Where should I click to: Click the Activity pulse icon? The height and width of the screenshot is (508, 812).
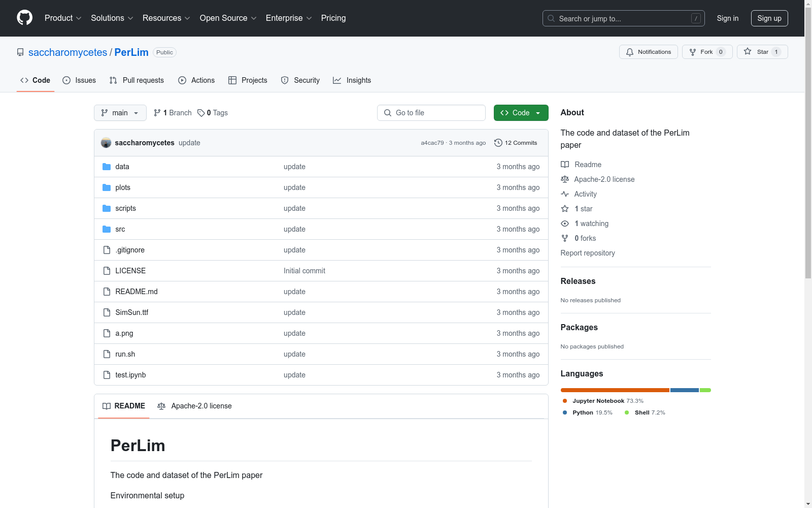(565, 194)
